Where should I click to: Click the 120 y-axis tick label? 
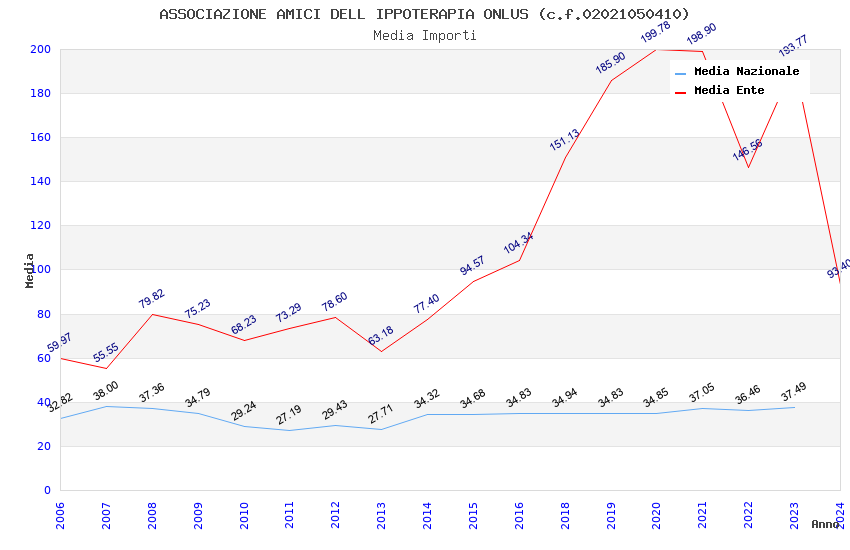[41, 225]
